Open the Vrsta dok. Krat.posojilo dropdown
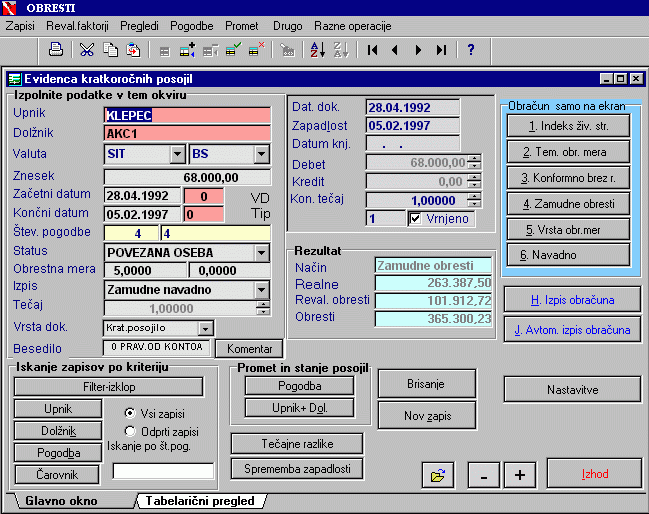649x514 pixels. click(206, 329)
